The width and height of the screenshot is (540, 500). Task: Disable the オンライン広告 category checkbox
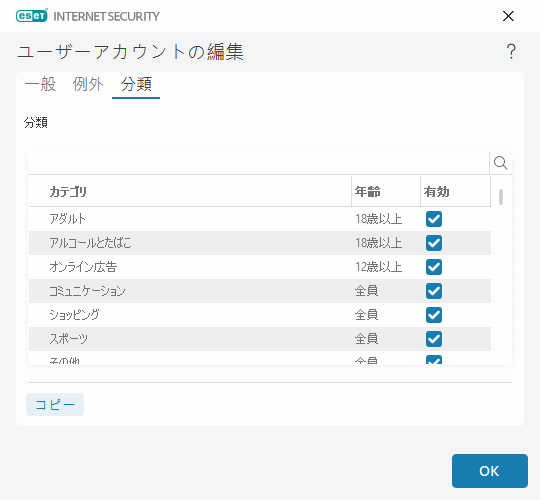[x=434, y=267]
